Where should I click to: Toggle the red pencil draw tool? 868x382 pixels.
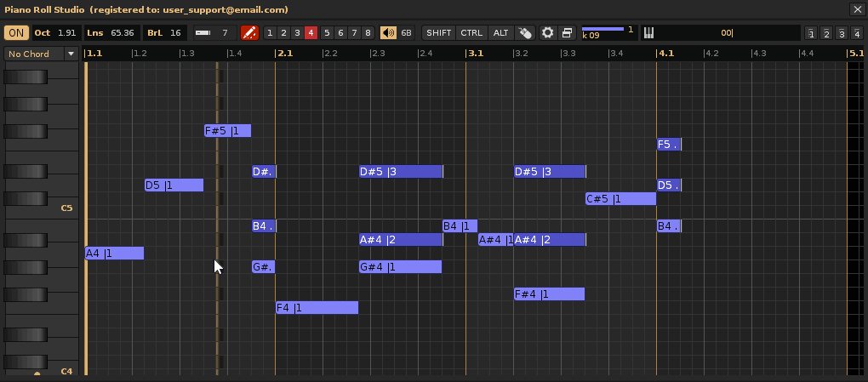[249, 33]
